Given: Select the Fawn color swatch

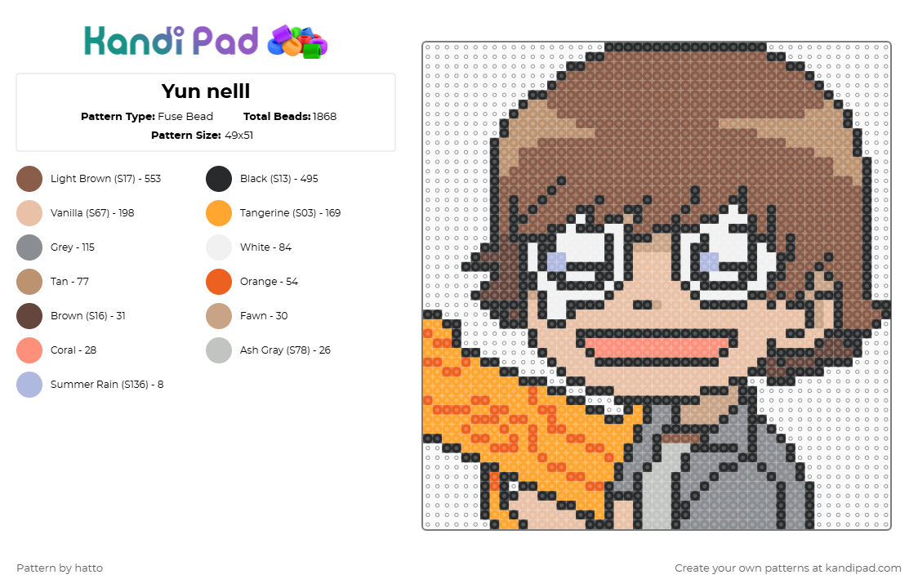Looking at the screenshot, I should [x=219, y=316].
